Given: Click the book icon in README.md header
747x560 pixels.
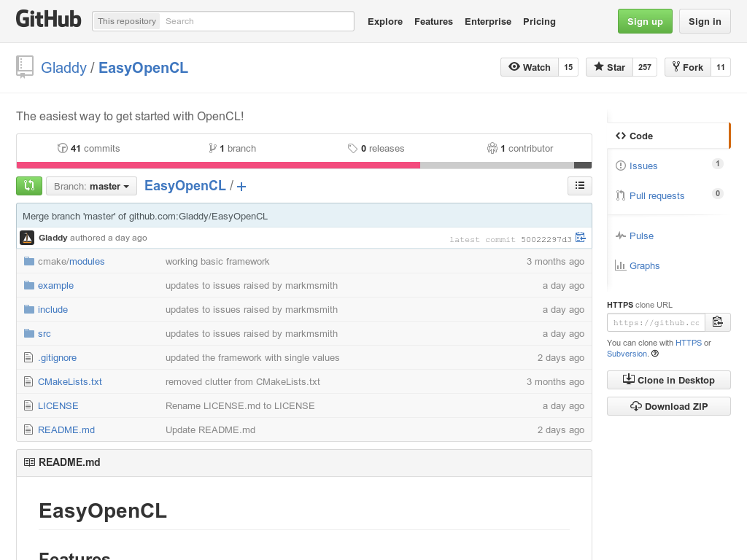Looking at the screenshot, I should pyautogui.click(x=29, y=462).
